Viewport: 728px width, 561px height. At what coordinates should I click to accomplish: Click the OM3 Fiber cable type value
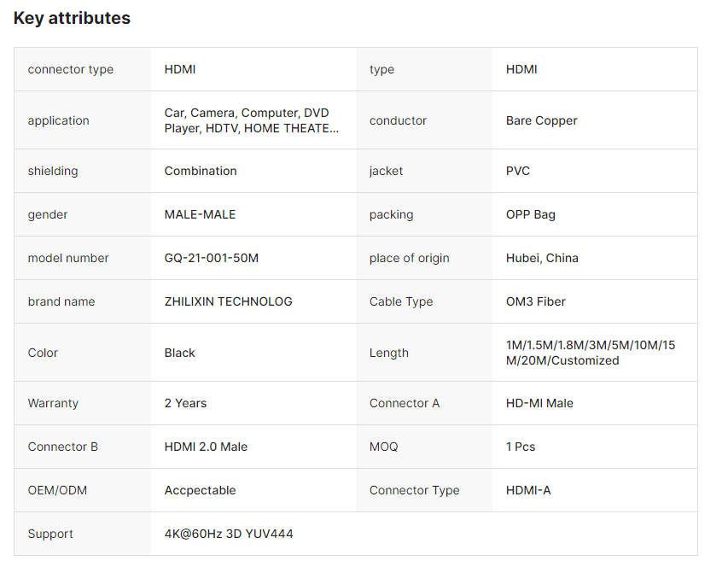[535, 301]
